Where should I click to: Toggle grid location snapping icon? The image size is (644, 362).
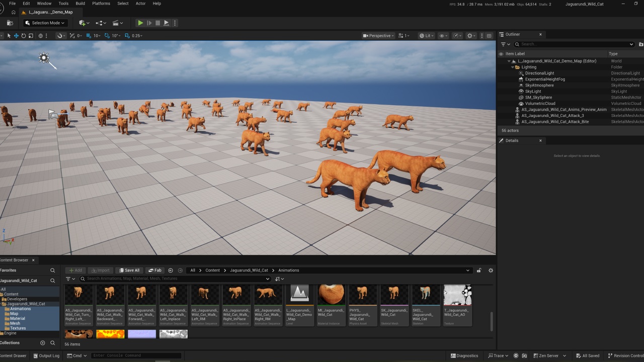point(89,36)
